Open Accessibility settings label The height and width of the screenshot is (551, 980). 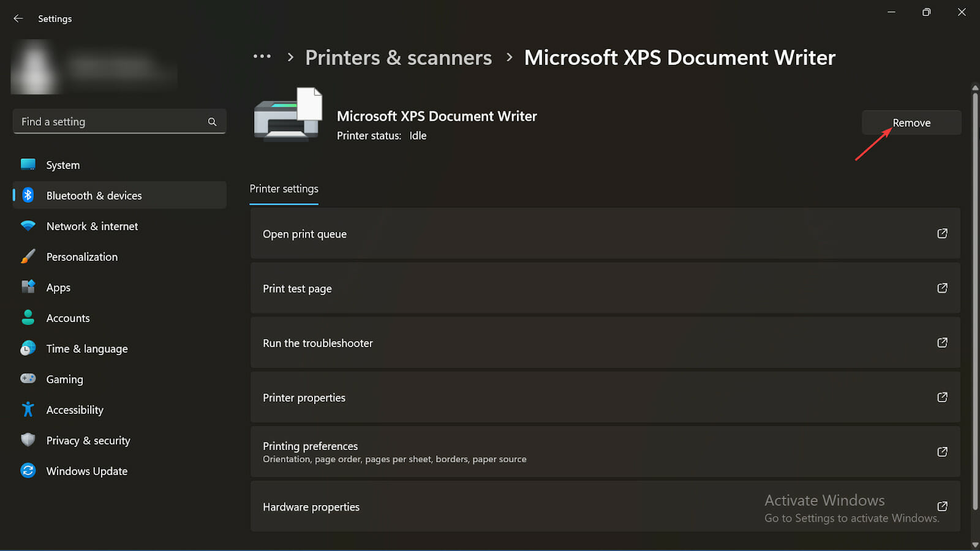coord(75,410)
